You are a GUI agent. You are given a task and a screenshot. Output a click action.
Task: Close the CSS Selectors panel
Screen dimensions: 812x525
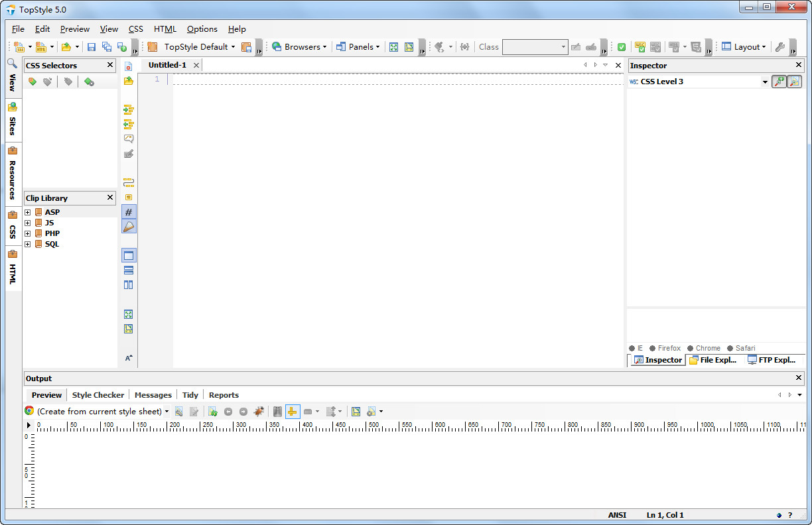click(x=110, y=65)
